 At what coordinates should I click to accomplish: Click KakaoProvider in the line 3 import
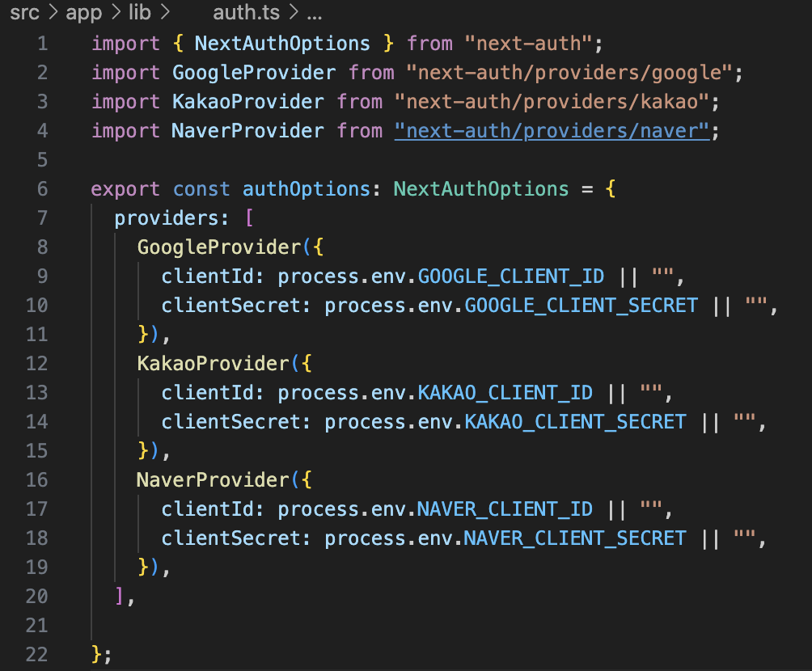point(248,102)
